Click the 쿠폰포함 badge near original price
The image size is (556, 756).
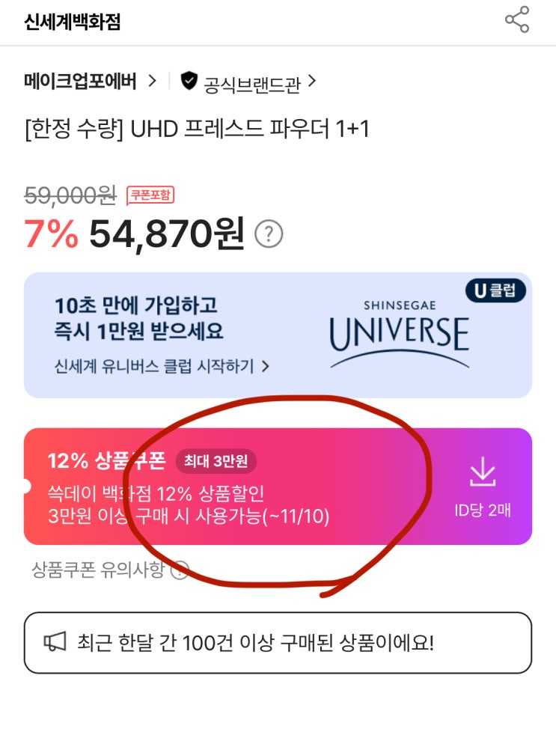pyautogui.click(x=150, y=195)
